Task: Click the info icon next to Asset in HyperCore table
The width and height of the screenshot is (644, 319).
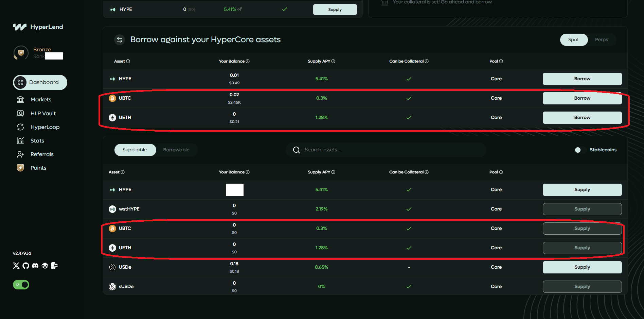Action: tap(128, 61)
